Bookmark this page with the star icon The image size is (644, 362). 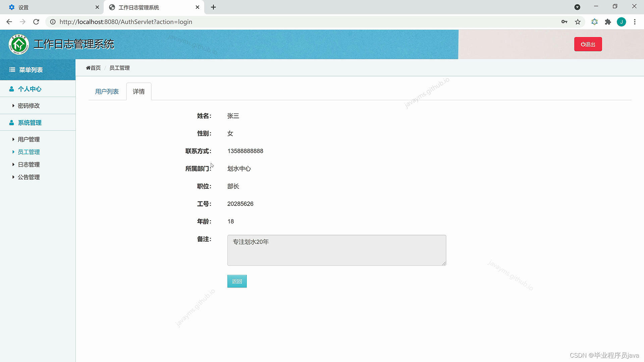point(578,22)
